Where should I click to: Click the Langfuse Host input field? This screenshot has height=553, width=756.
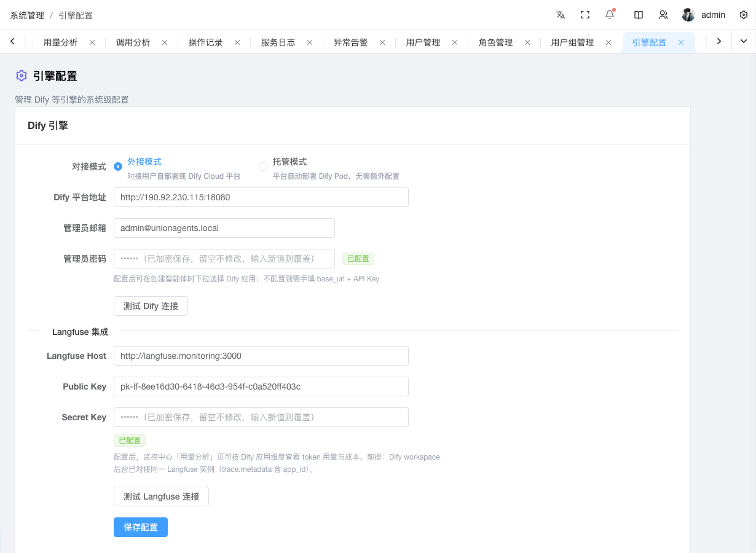[x=261, y=356]
